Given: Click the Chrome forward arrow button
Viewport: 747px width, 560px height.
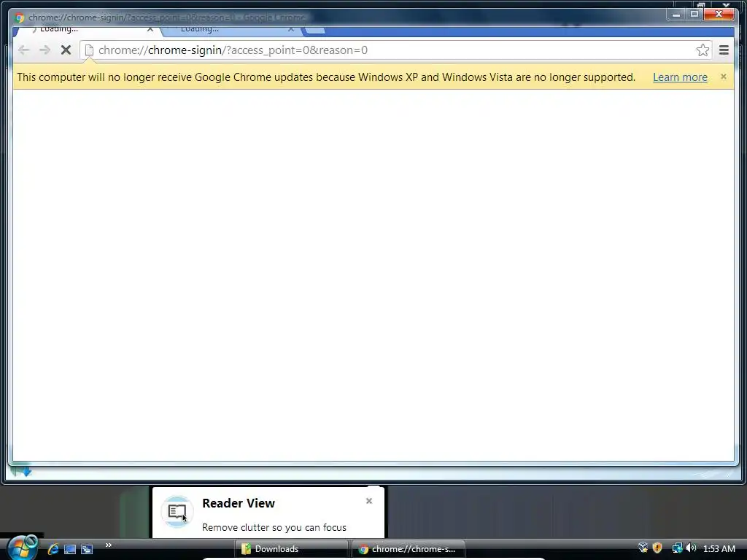Looking at the screenshot, I should point(44,50).
